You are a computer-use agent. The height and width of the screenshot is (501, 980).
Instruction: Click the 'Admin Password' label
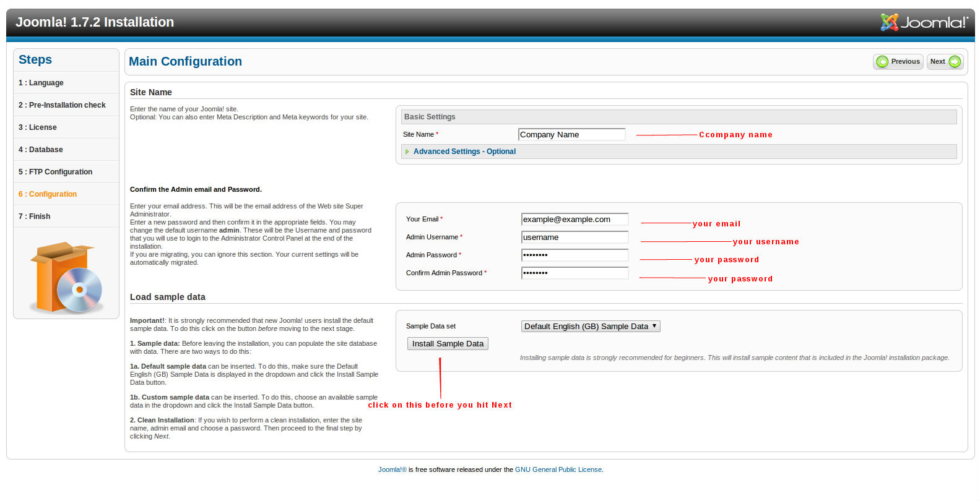coord(431,255)
